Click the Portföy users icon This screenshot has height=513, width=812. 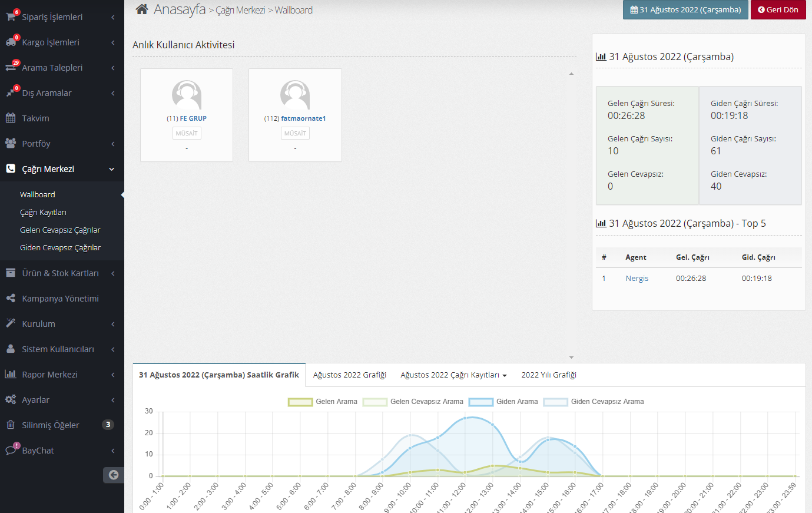click(x=11, y=144)
